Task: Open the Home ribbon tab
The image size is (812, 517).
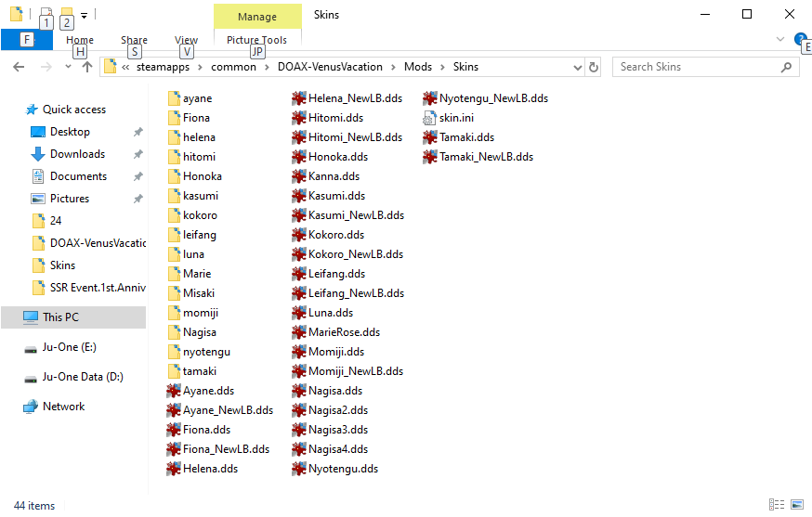Action: [x=80, y=40]
